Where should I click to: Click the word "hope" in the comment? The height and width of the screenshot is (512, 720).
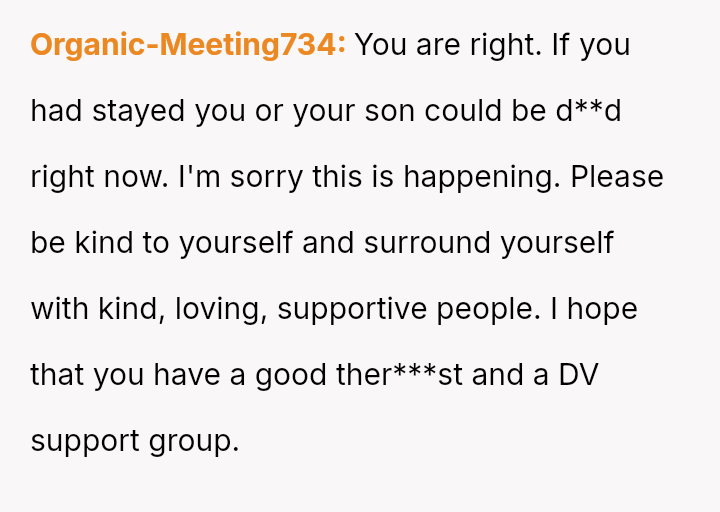[606, 309]
